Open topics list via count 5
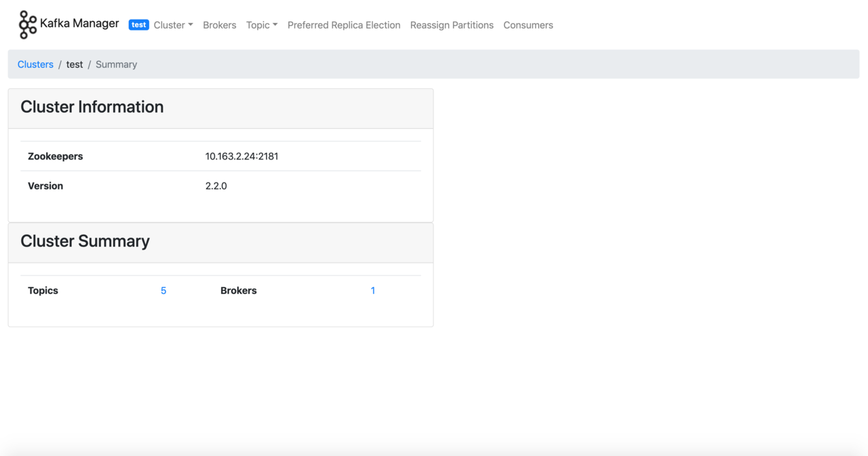The width and height of the screenshot is (868, 456). [163, 290]
